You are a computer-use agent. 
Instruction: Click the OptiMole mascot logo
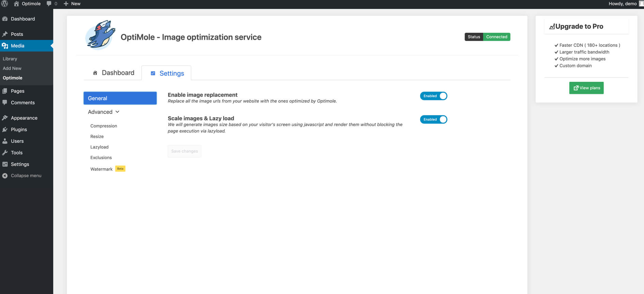(x=100, y=35)
